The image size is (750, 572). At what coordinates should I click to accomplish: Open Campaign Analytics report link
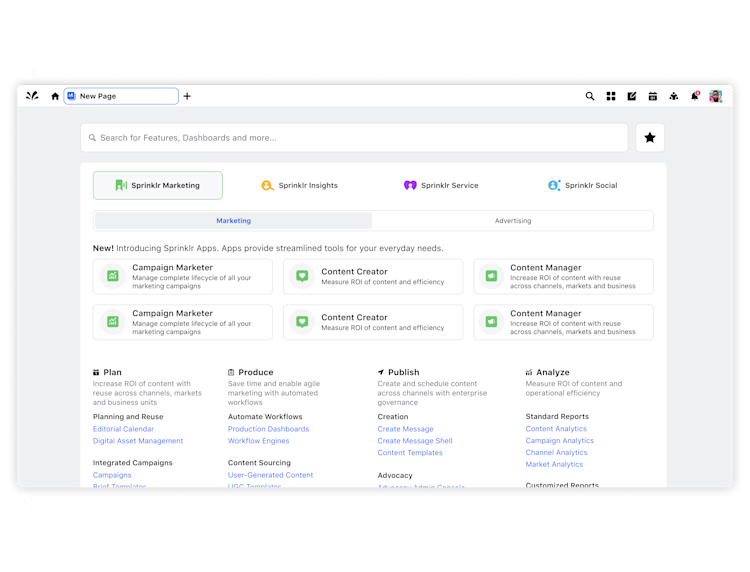click(560, 440)
